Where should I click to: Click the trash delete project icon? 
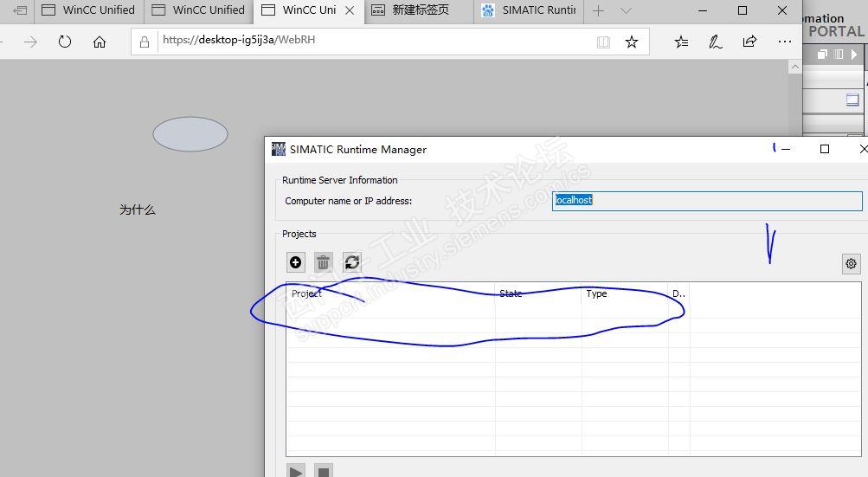pyautogui.click(x=324, y=262)
